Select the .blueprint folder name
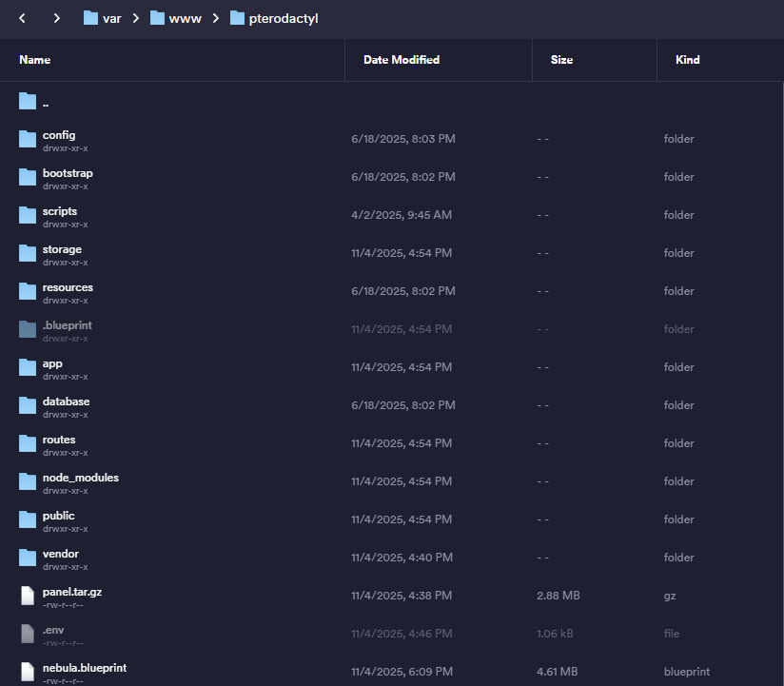 (x=67, y=325)
